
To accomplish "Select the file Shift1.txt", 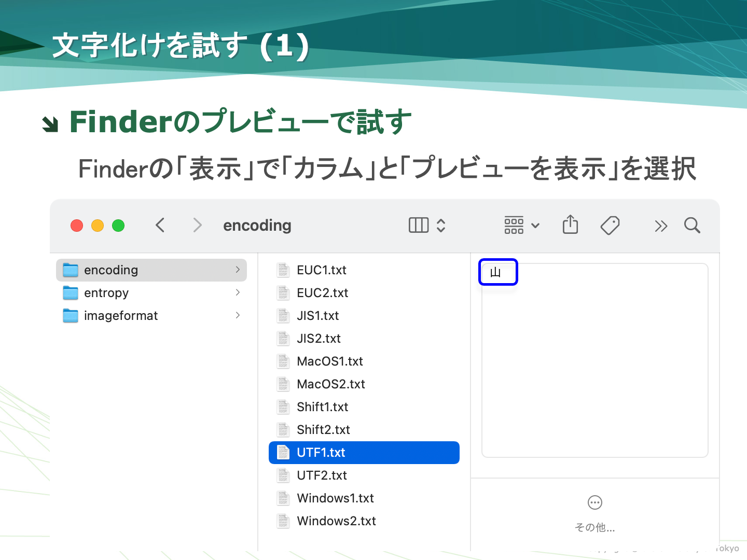I will (364, 407).
